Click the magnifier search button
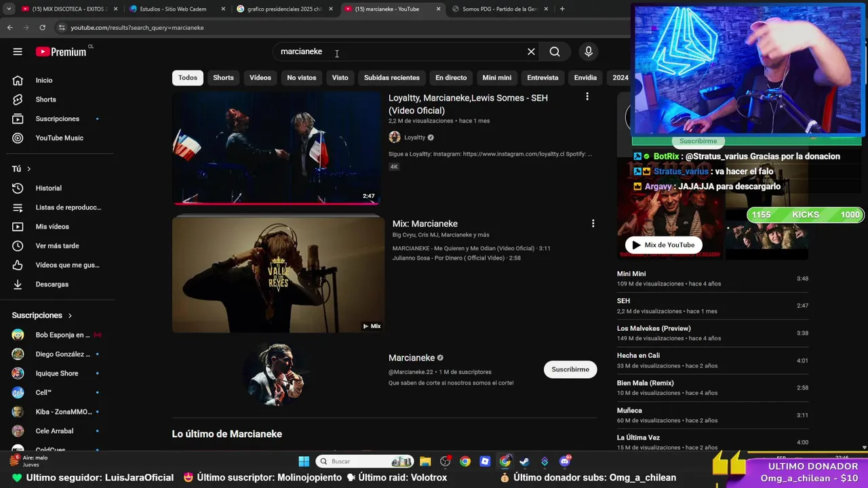 555,52
